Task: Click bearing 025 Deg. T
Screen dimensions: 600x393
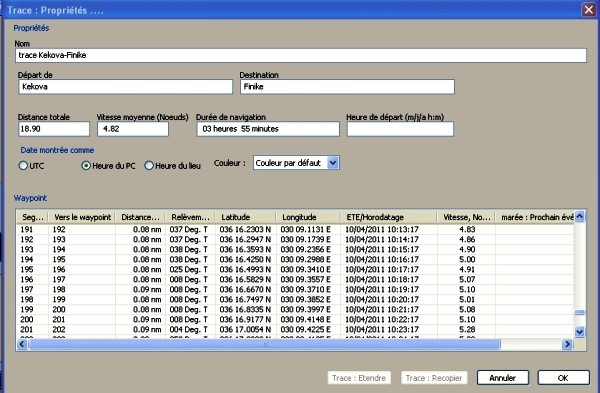Action: (189, 269)
